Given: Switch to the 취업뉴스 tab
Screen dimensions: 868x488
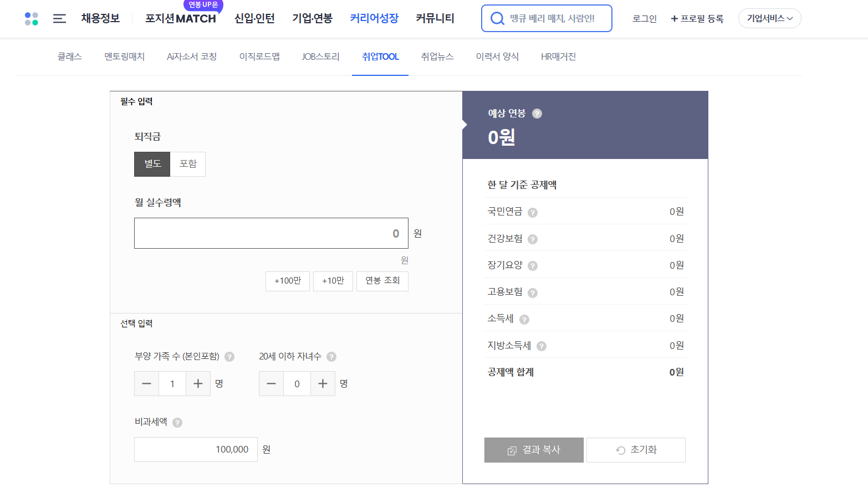Looking at the screenshot, I should pos(436,56).
